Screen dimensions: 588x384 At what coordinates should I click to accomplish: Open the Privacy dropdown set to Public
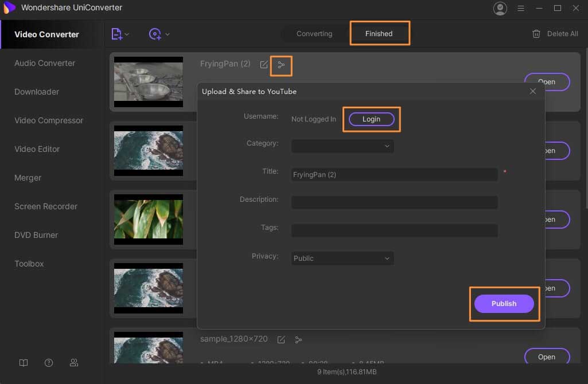click(x=342, y=258)
